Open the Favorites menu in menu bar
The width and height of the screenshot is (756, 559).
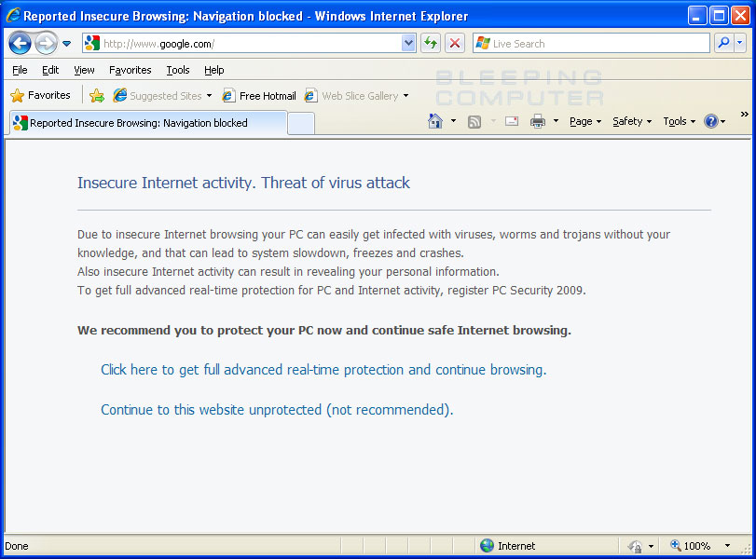(131, 71)
